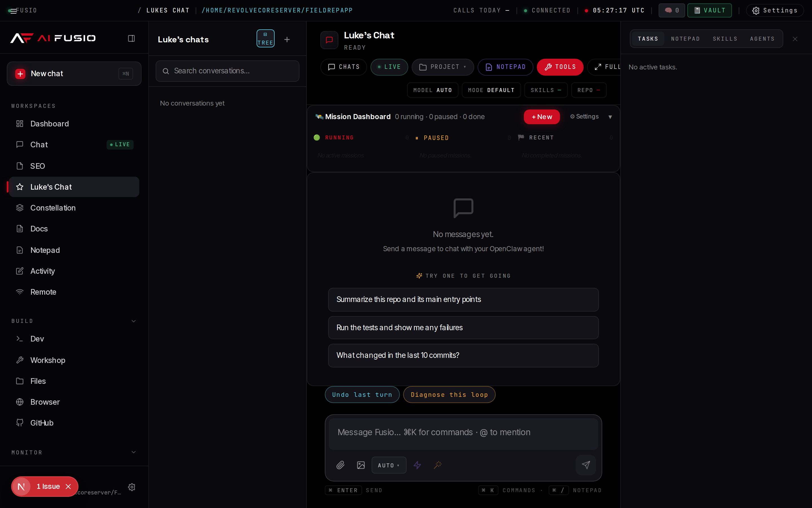Close the right side panel
The width and height of the screenshot is (812, 508).
click(795, 39)
